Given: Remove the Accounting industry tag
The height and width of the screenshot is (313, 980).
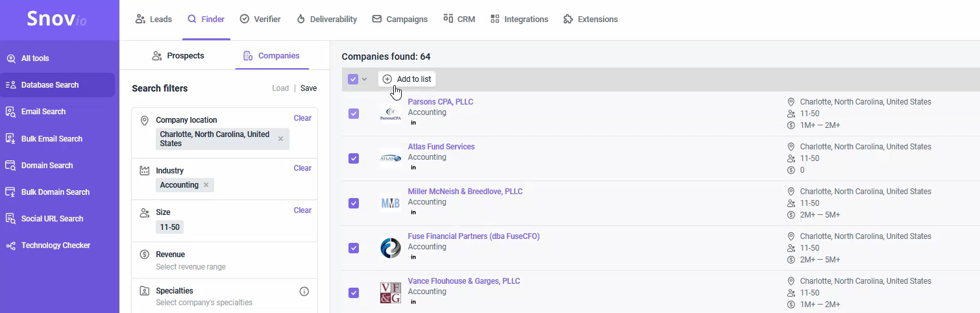Looking at the screenshot, I should pyautogui.click(x=206, y=185).
